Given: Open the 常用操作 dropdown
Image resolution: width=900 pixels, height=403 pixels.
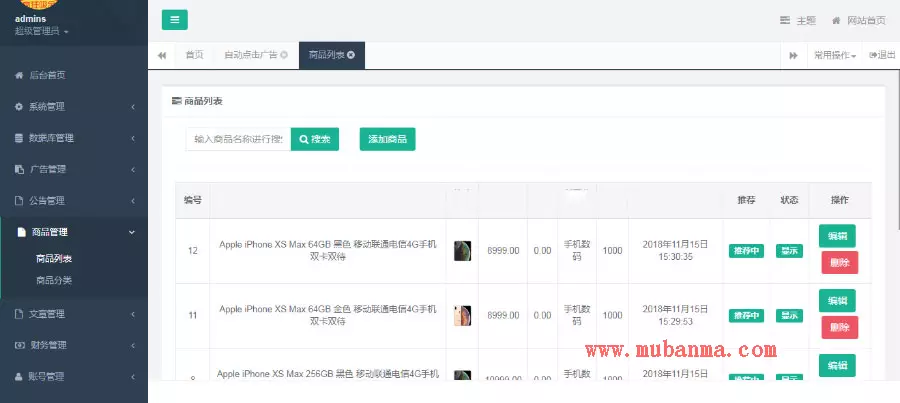Looking at the screenshot, I should click(834, 55).
